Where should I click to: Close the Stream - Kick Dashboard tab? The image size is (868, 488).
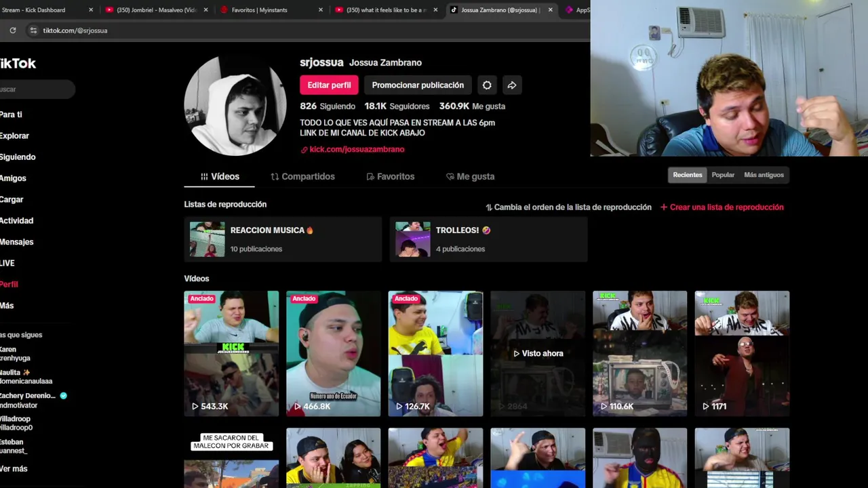(91, 10)
